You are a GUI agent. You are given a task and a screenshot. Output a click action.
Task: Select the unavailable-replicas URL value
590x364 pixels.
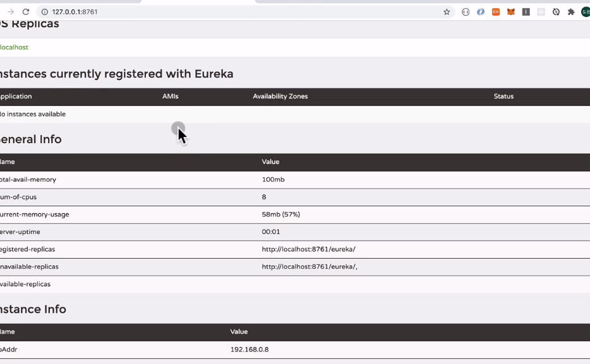click(310, 267)
